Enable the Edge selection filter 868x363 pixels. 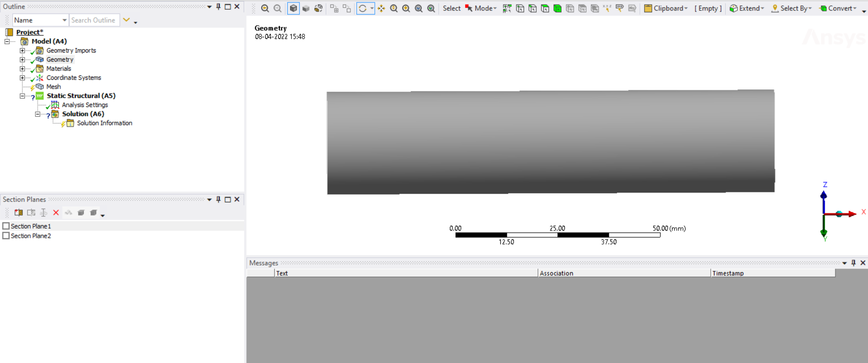[533, 8]
